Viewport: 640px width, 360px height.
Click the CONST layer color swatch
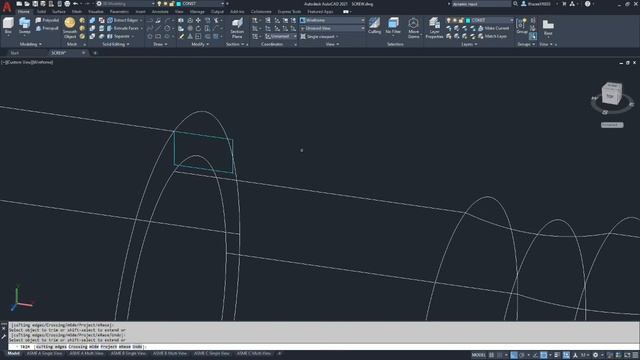[x=468, y=20]
